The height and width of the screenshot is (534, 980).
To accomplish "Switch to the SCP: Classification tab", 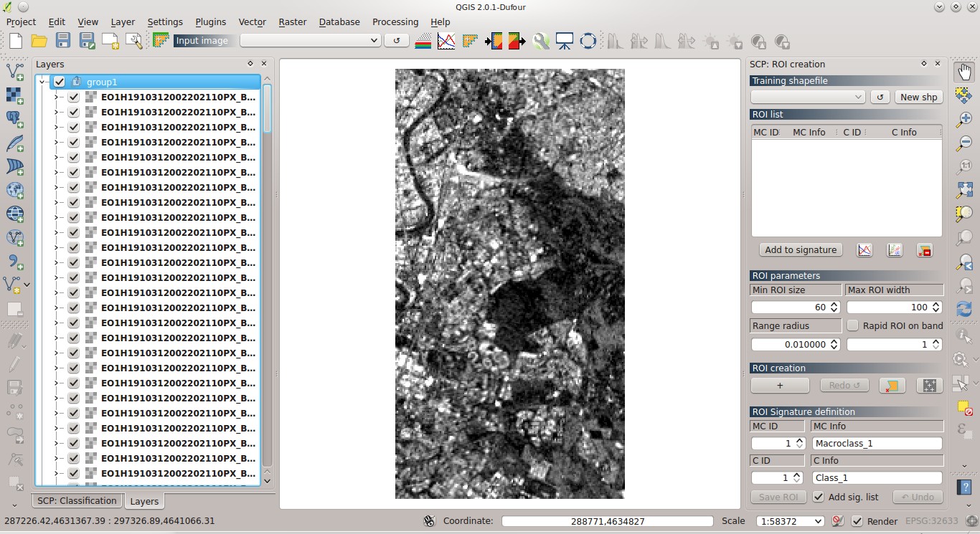I will 76,500.
